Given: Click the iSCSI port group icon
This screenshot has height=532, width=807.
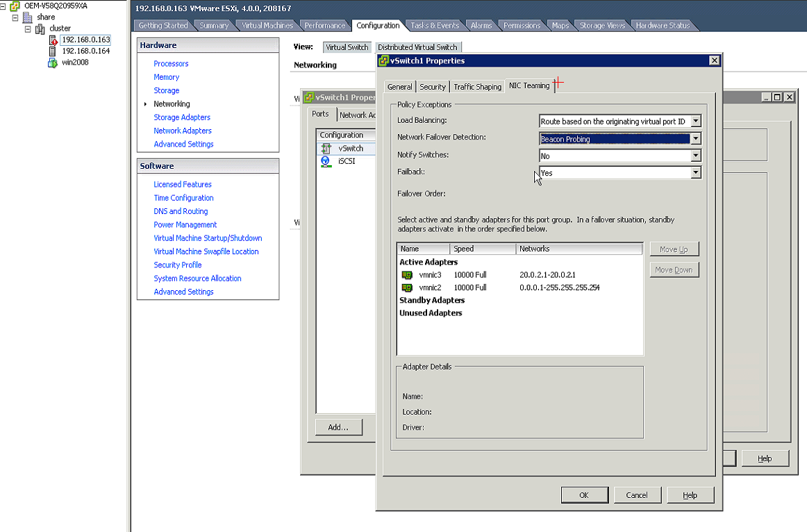Looking at the screenshot, I should click(x=326, y=162).
